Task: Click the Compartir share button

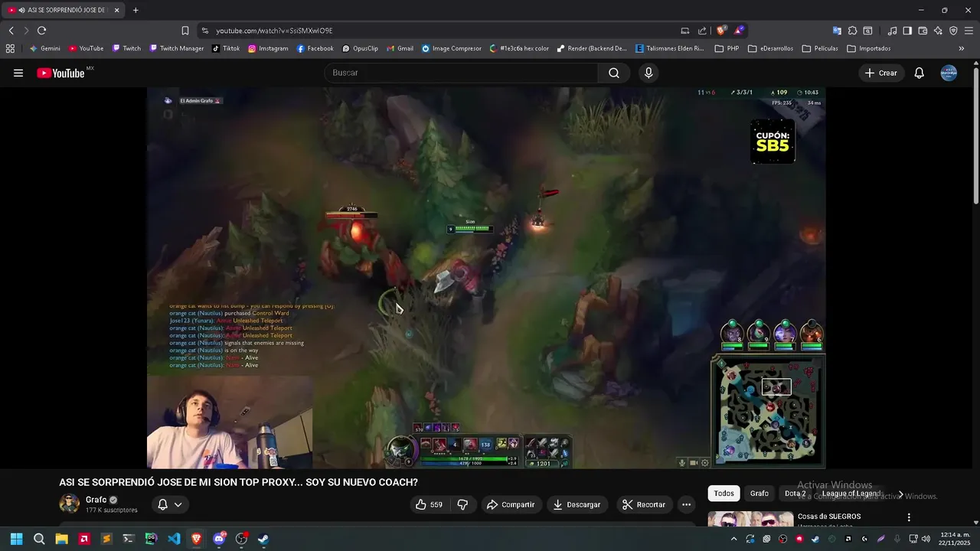Action: pyautogui.click(x=511, y=504)
